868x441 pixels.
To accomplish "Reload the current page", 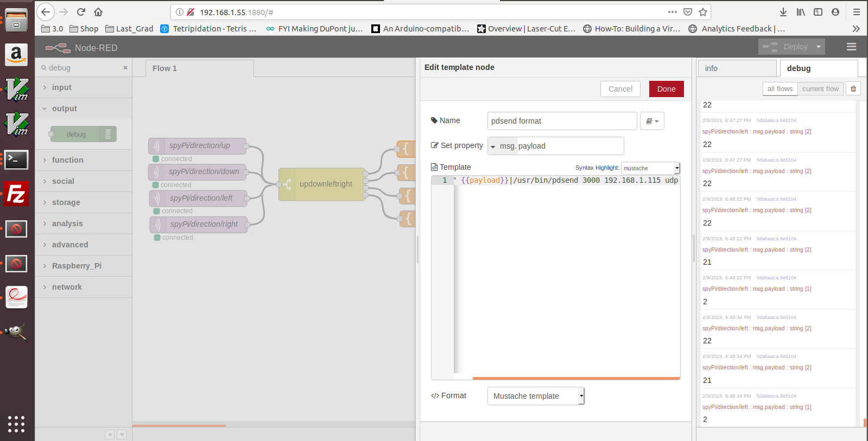I will tap(81, 12).
